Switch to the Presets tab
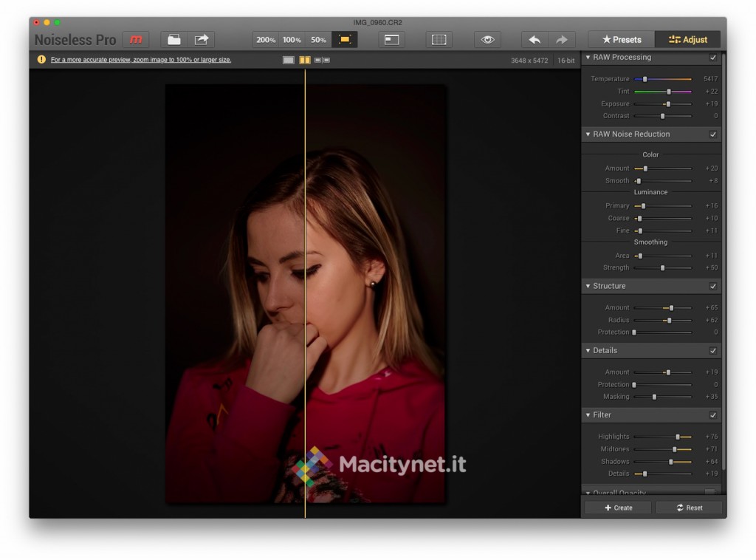The height and width of the screenshot is (560, 756). [622, 40]
